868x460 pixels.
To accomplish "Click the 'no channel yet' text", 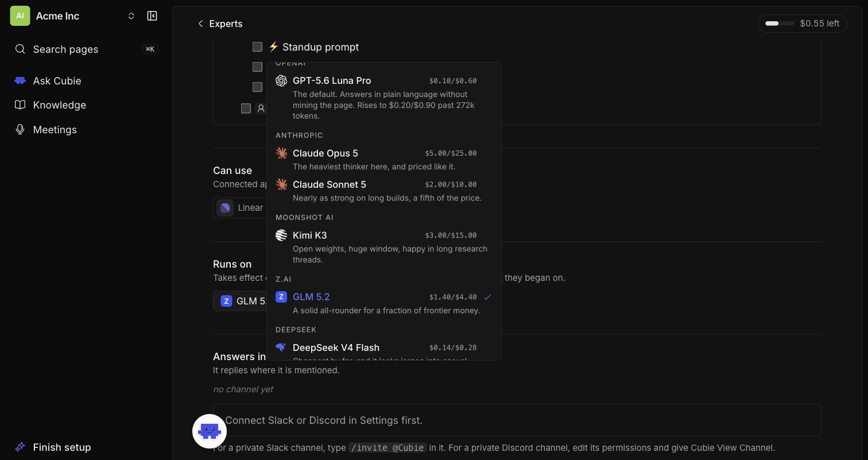I will (243, 389).
